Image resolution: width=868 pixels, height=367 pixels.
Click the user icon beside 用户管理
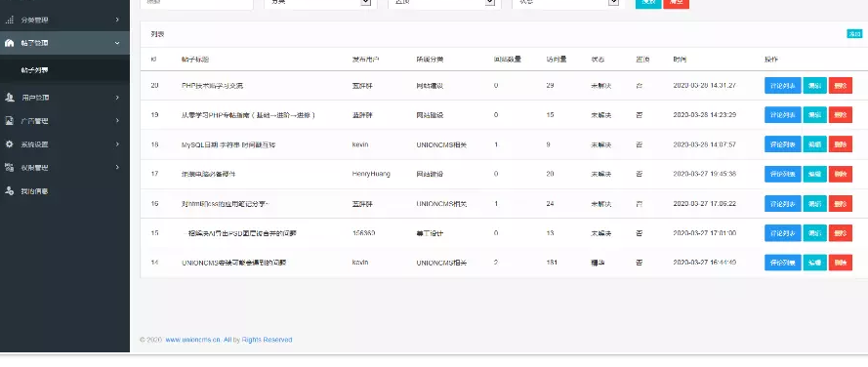(x=10, y=98)
